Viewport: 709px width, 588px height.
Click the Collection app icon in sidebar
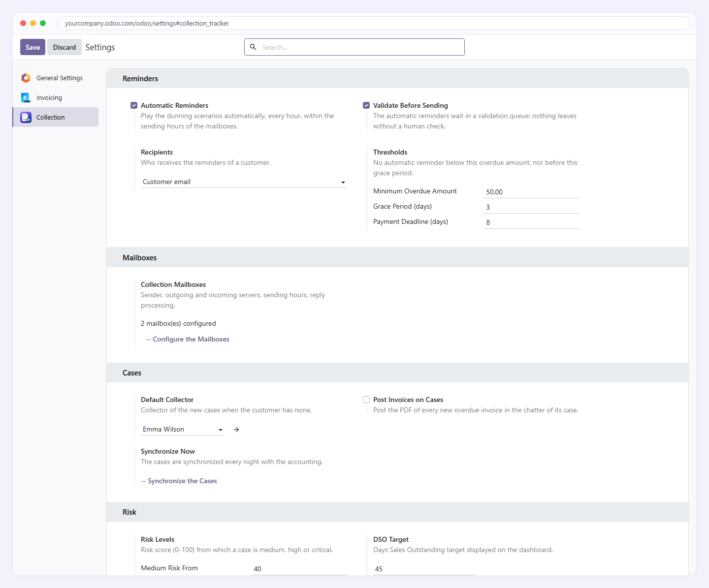tap(26, 117)
